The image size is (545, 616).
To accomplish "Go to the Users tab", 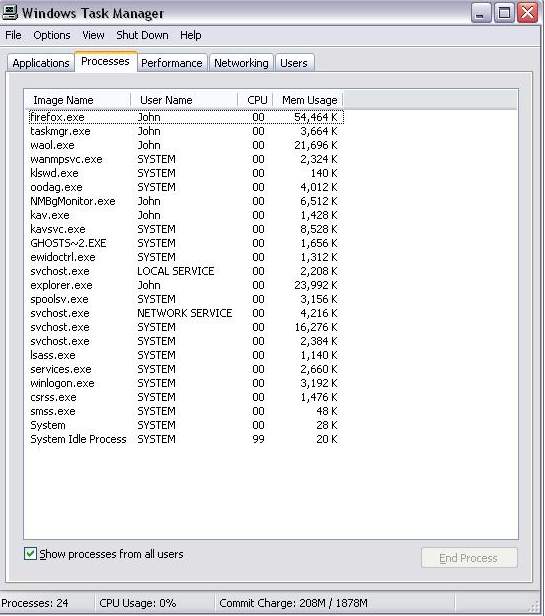I will [x=294, y=63].
